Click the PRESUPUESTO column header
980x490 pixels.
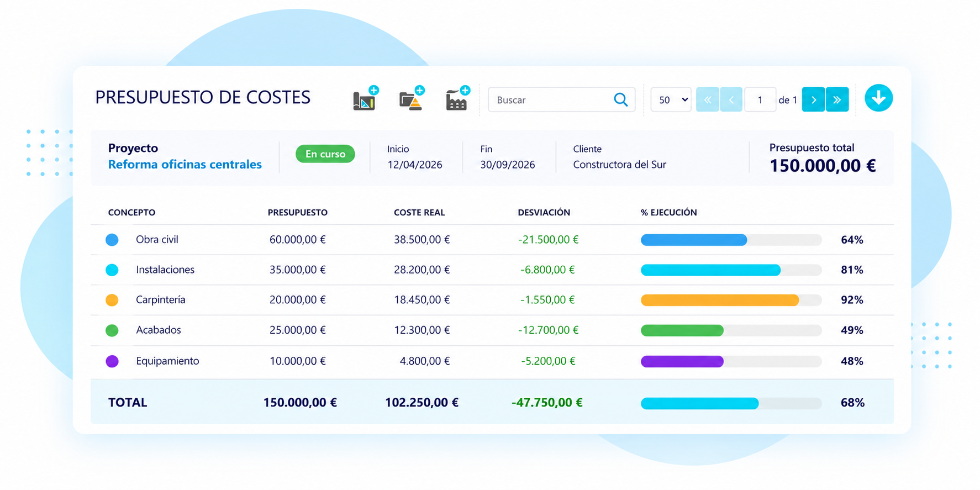click(x=298, y=213)
